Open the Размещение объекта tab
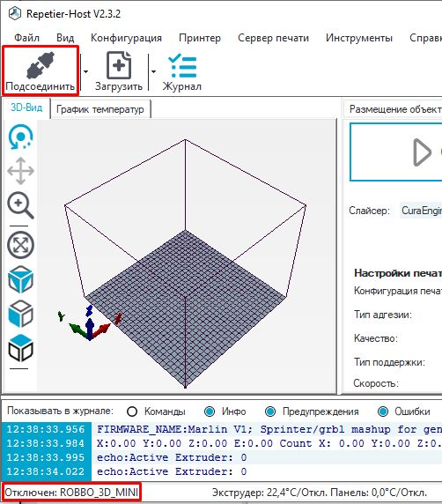The image size is (442, 504). [x=394, y=109]
